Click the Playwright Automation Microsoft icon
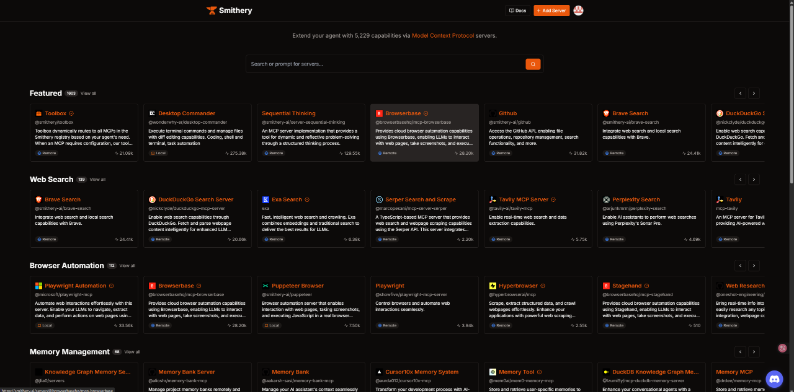The image size is (794, 392). pos(38,286)
